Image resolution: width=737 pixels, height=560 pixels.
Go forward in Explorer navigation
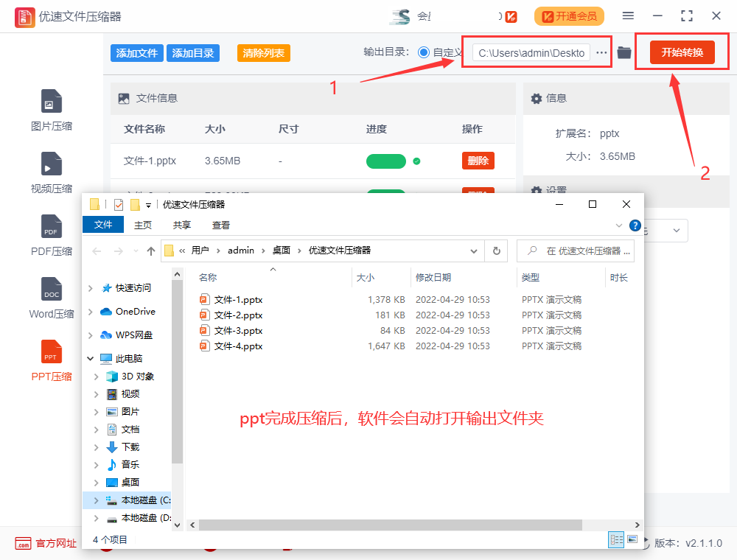point(119,251)
